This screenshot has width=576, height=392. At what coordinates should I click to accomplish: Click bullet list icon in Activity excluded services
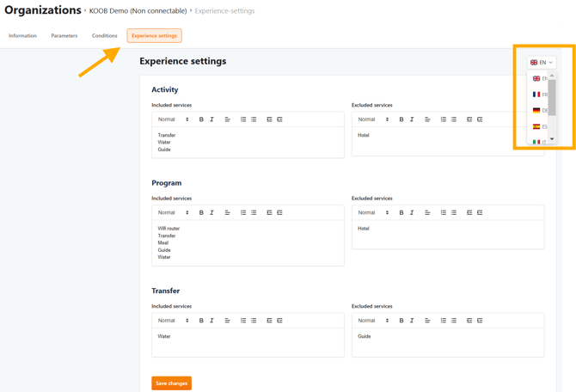tap(454, 119)
